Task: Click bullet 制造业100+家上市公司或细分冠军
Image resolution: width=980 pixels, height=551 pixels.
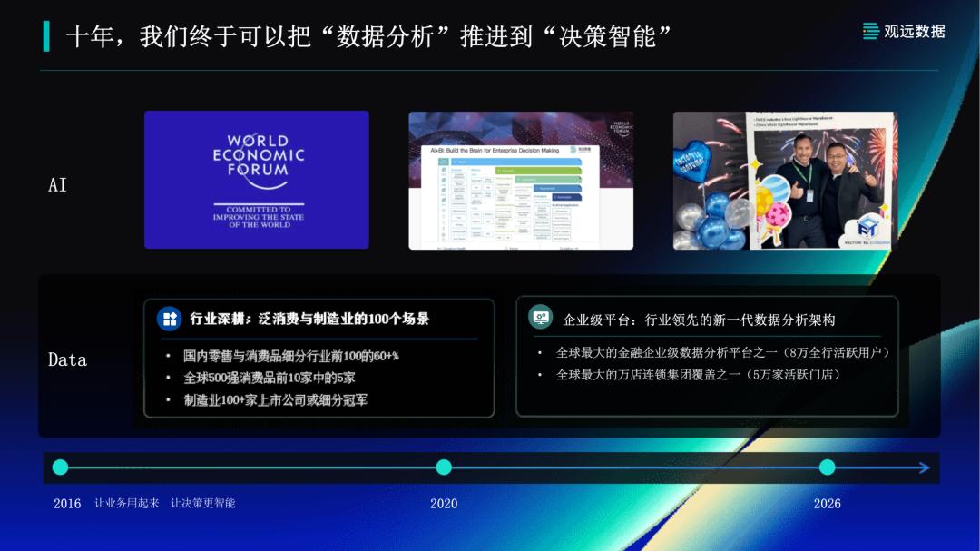Action: coord(276,400)
